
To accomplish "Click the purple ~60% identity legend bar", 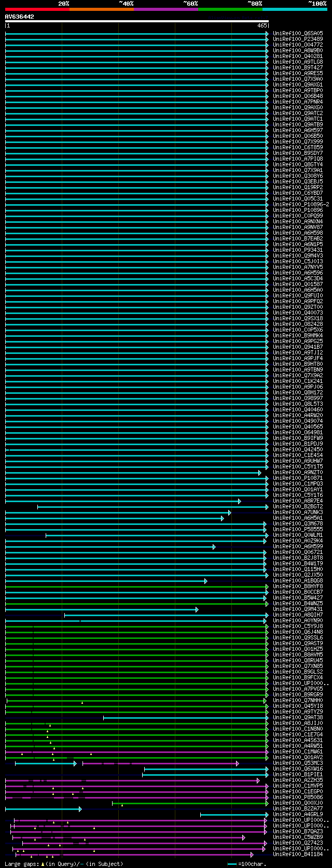I will [x=166, y=9].
